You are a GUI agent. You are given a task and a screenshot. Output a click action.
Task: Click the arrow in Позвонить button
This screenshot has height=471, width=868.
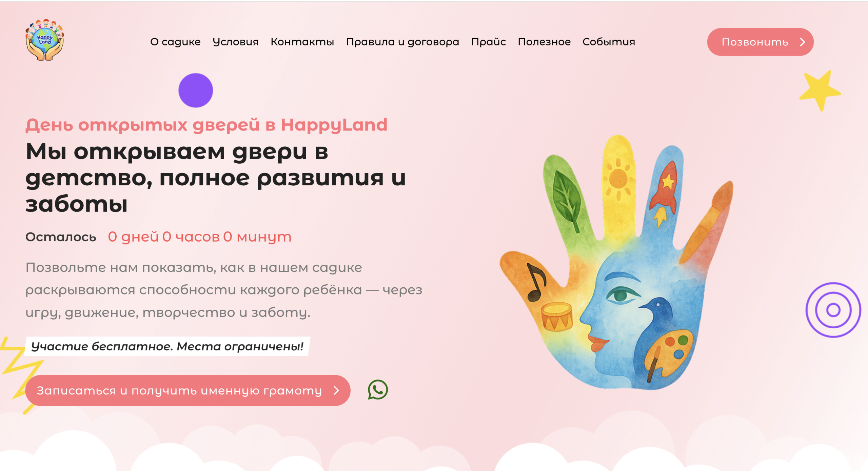(802, 42)
